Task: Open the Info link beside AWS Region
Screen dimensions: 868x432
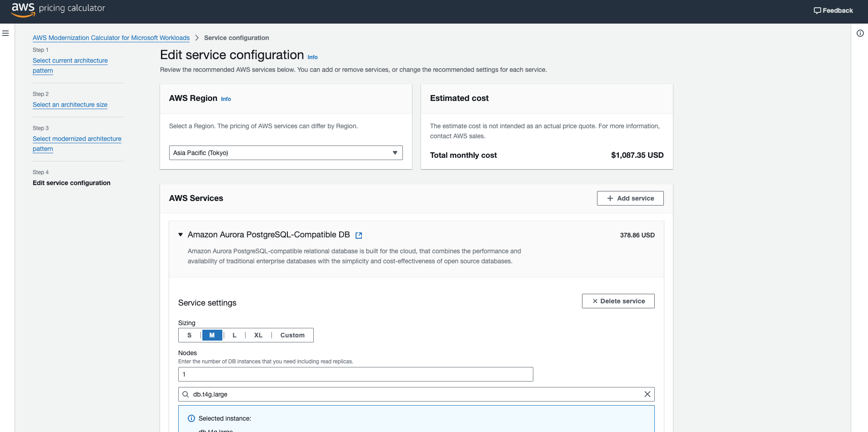Action: pos(226,99)
